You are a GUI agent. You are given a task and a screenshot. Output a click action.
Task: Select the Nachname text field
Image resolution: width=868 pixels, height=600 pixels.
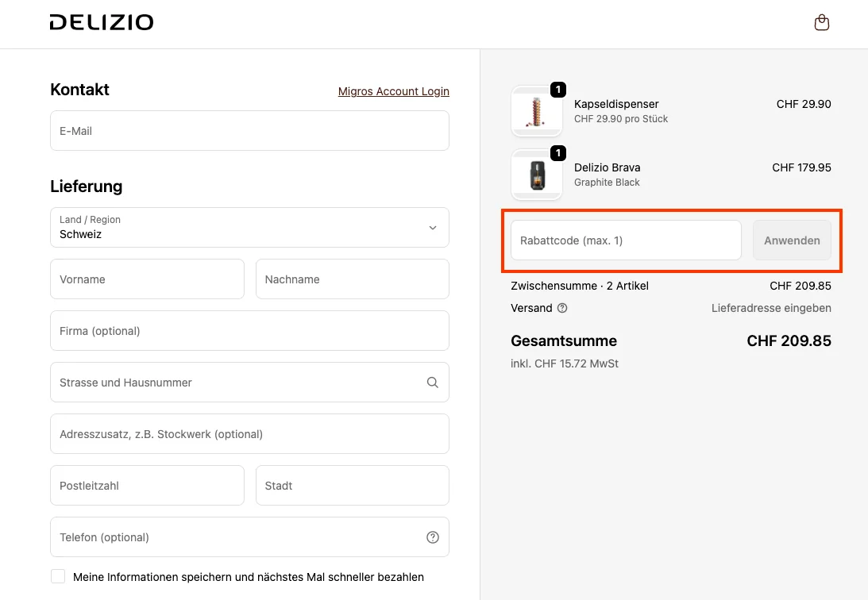click(352, 279)
